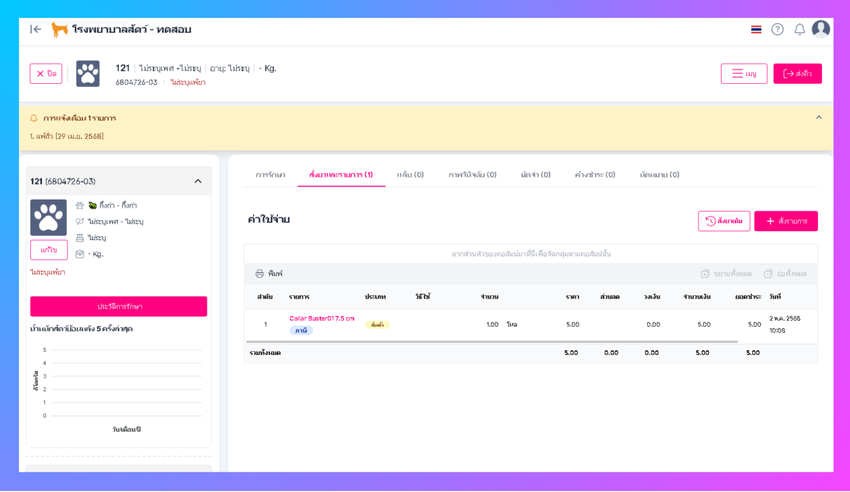Click the gender icon in patient card
This screenshot has width=850, height=492.
pyautogui.click(x=80, y=222)
